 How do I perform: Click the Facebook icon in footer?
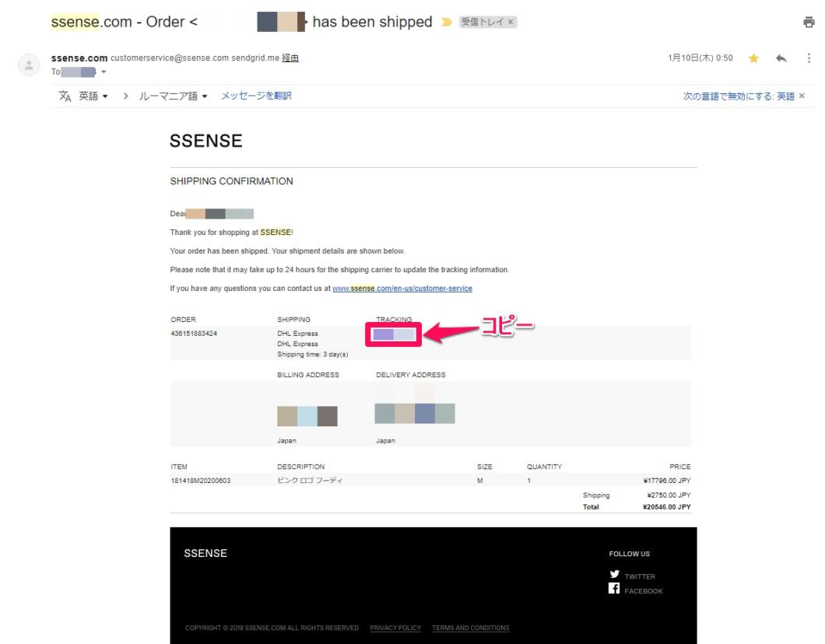pos(614,588)
